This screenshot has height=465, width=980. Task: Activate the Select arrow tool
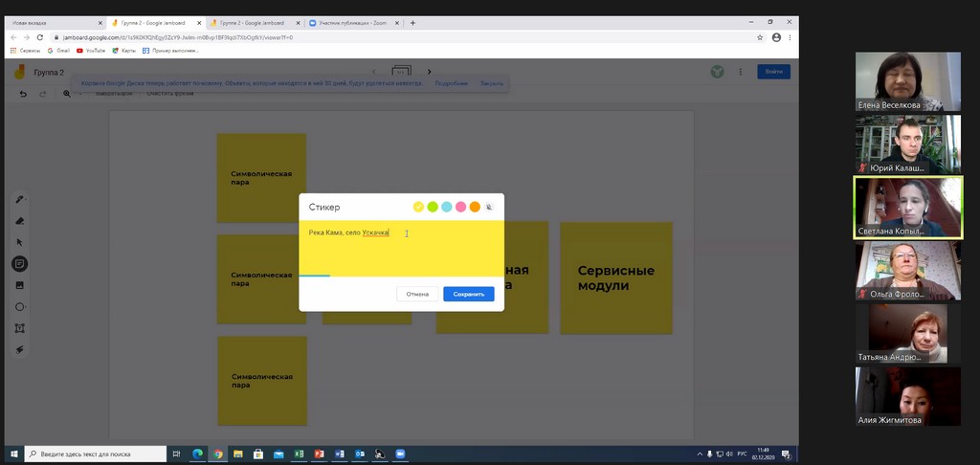pyautogui.click(x=19, y=242)
